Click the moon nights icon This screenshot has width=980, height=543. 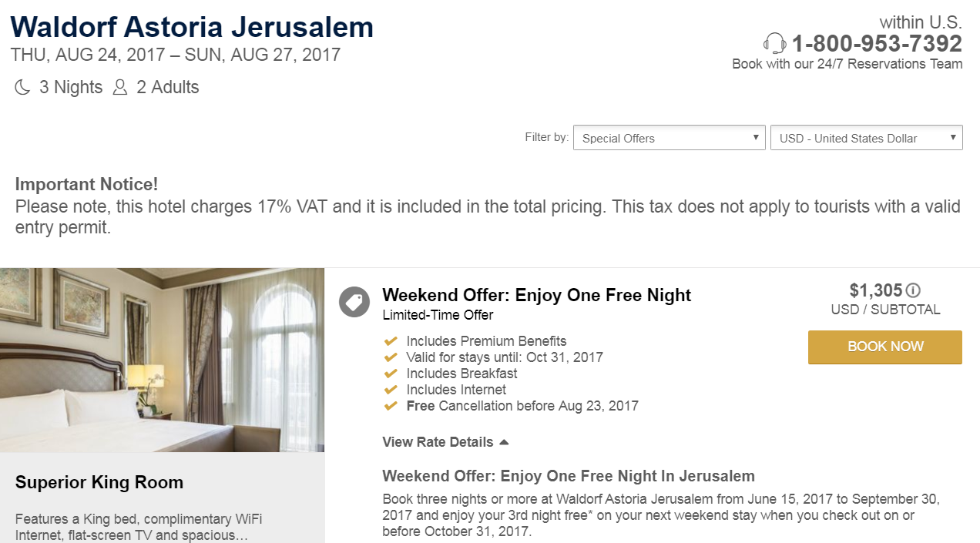pyautogui.click(x=22, y=88)
